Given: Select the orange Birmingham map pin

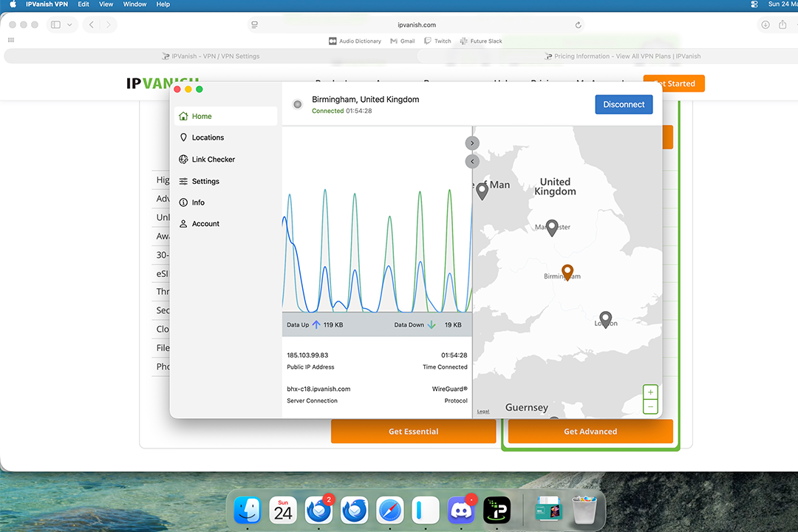Looking at the screenshot, I should (x=567, y=273).
